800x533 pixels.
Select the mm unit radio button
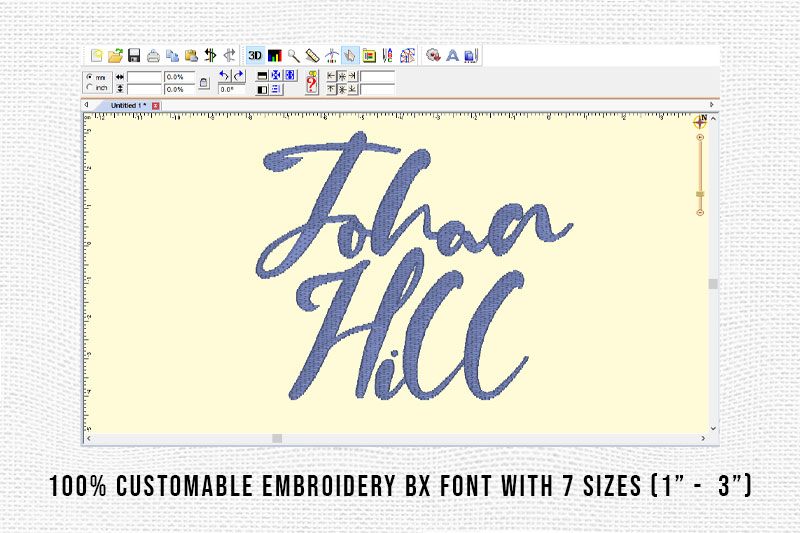pyautogui.click(x=90, y=77)
